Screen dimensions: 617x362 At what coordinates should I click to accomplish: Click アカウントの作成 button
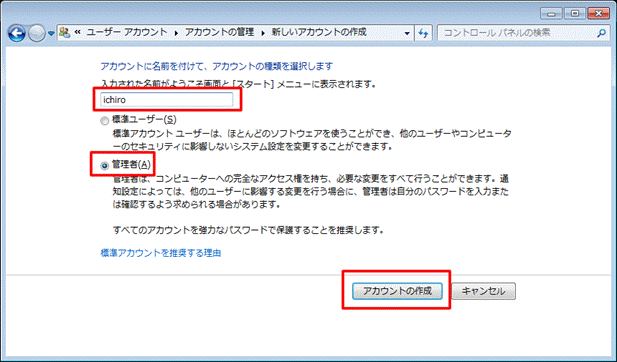[397, 291]
